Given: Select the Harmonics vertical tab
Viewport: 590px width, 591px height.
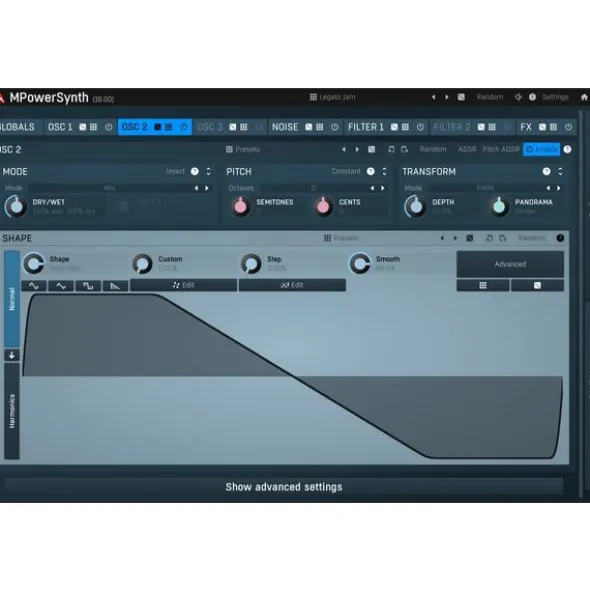Looking at the screenshot, I should tap(12, 411).
